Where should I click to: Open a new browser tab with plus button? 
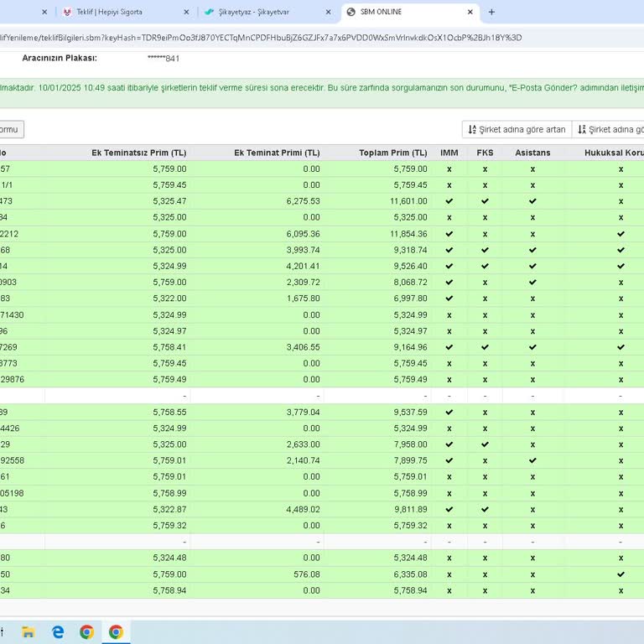[x=491, y=12]
